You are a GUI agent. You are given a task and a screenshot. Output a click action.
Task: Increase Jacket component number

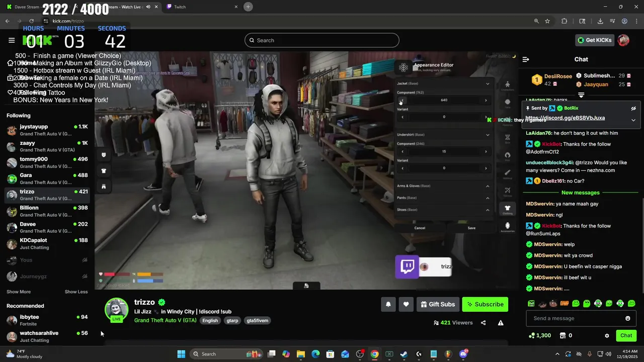[x=486, y=100]
